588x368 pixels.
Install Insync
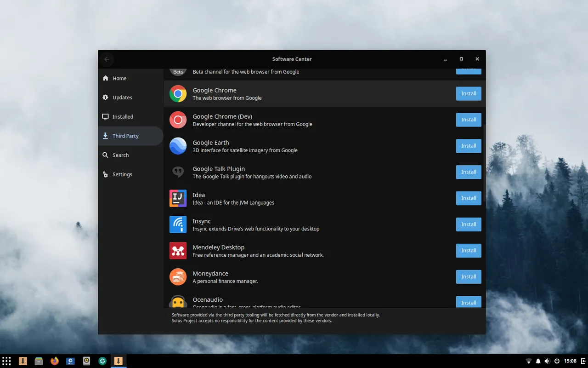[x=469, y=224]
